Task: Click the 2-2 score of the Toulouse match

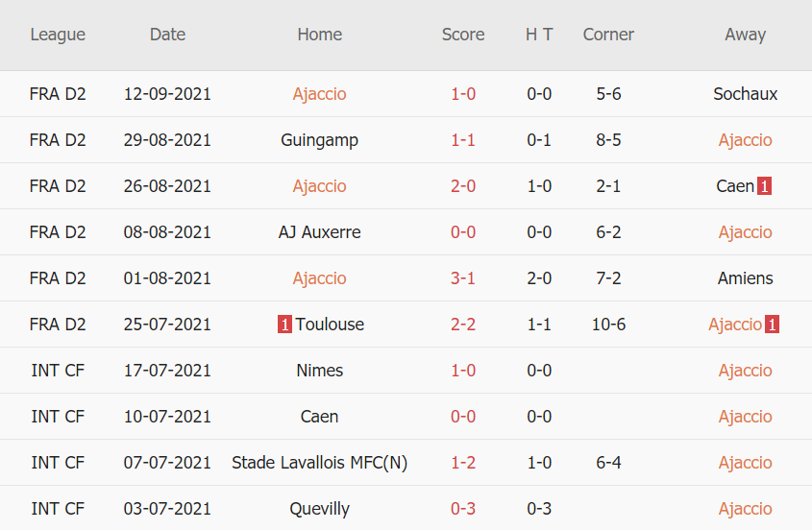Action: point(463,325)
